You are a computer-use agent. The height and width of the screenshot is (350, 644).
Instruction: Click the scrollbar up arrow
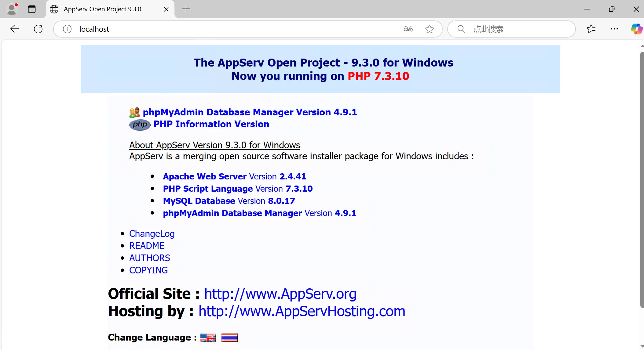(642, 46)
